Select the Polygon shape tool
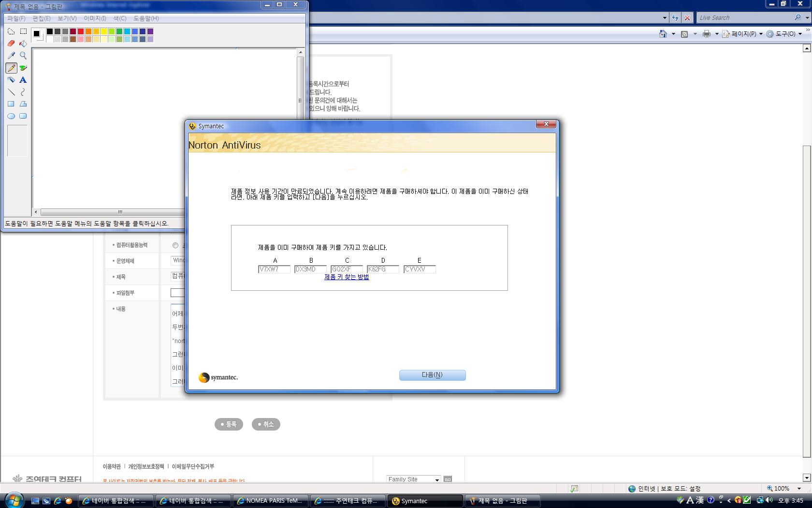 point(23,104)
